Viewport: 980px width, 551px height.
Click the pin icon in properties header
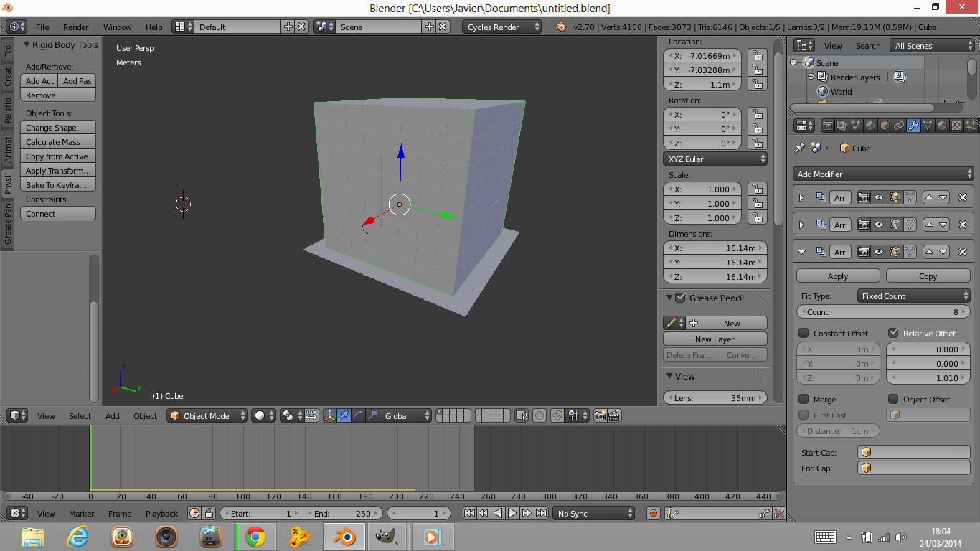pos(799,149)
